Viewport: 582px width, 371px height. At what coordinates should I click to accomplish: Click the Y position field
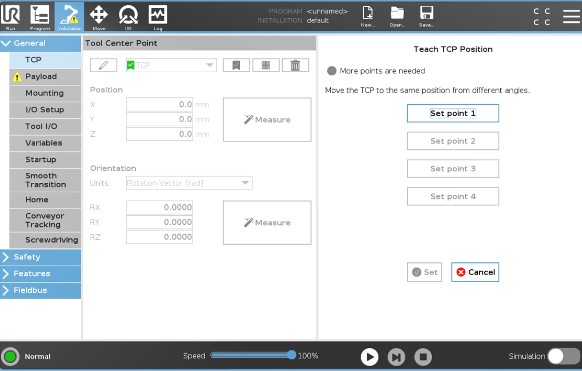159,119
